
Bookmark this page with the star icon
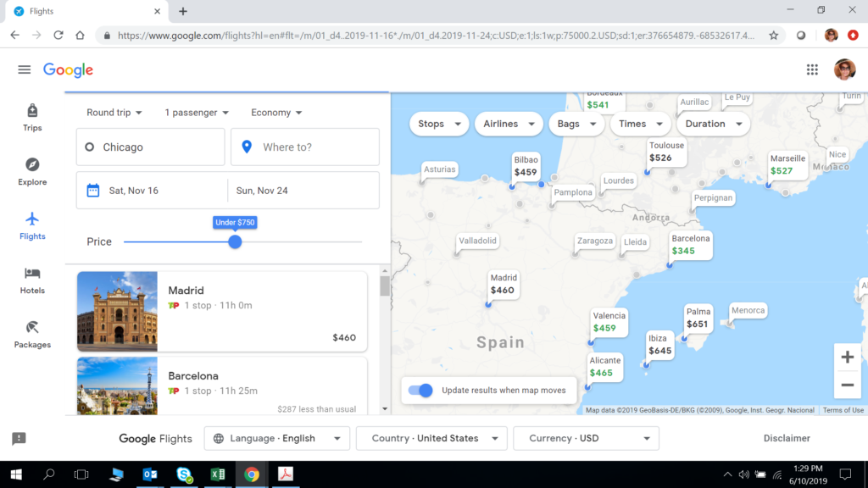(773, 36)
